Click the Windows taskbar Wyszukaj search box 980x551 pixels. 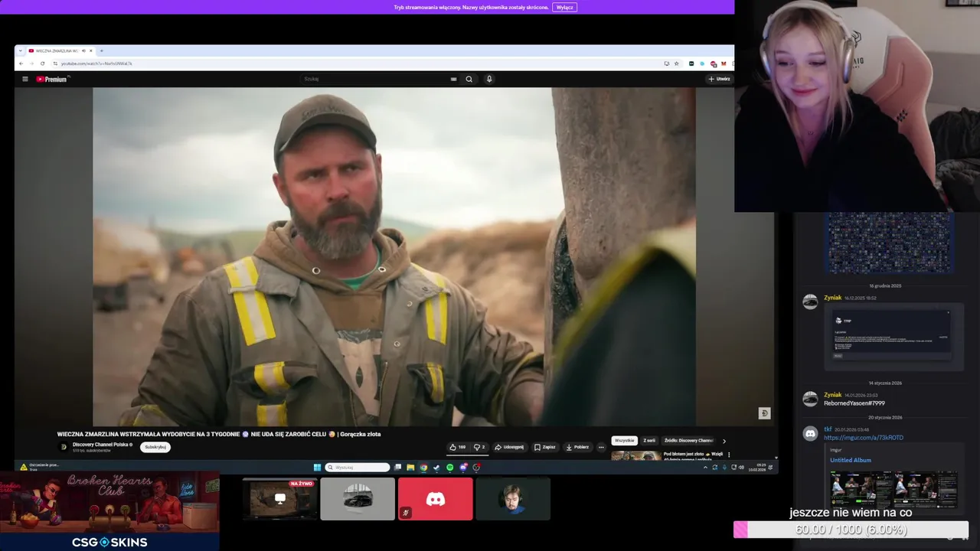pyautogui.click(x=358, y=468)
